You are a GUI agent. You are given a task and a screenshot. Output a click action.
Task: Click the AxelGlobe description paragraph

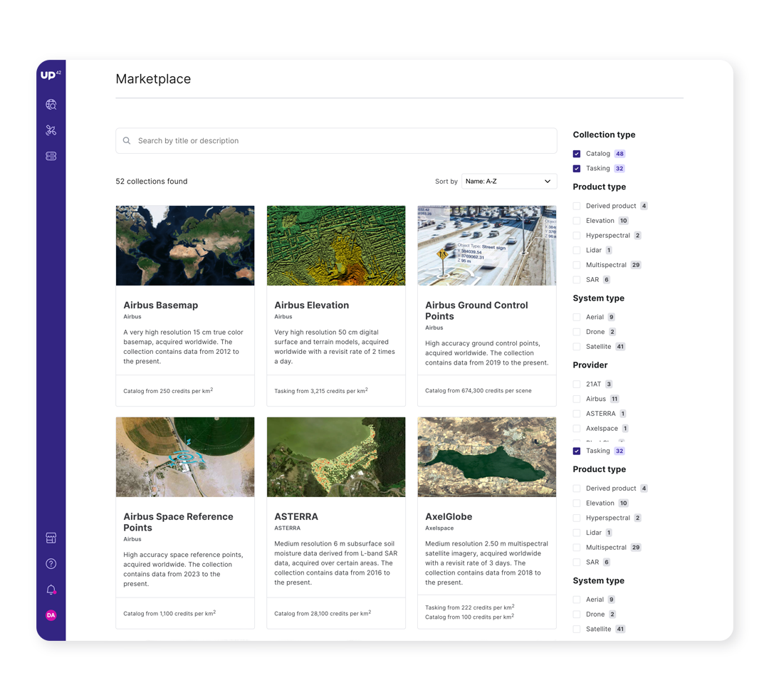pyautogui.click(x=486, y=563)
